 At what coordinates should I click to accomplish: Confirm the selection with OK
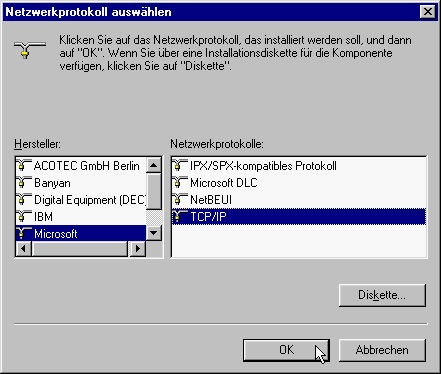pos(286,350)
